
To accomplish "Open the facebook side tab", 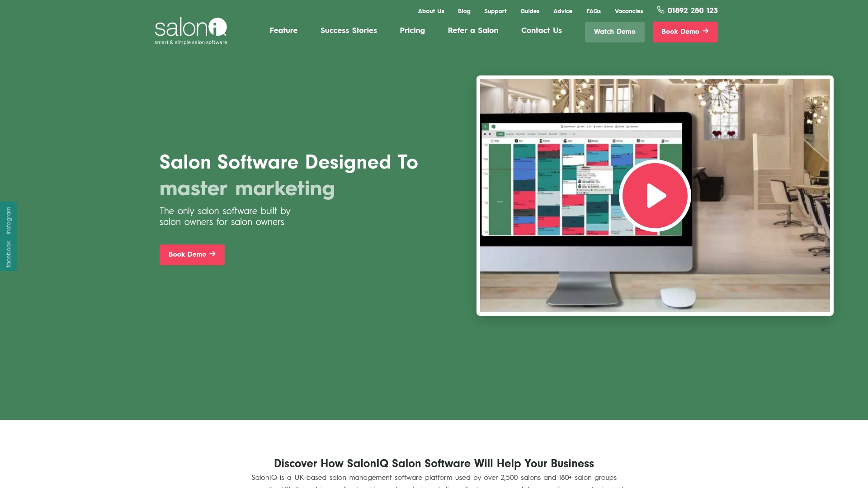I will (9, 254).
